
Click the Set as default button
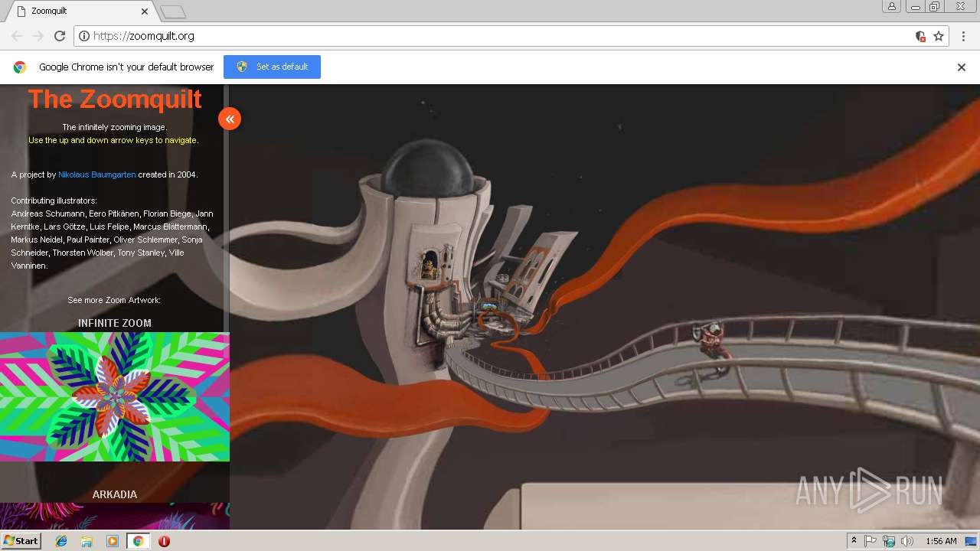[x=272, y=67]
